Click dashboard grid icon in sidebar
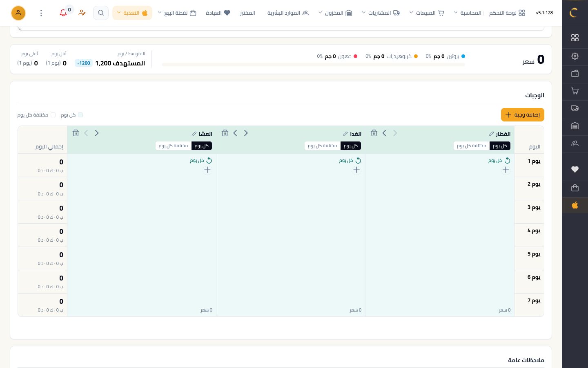The height and width of the screenshot is (368, 588). pyautogui.click(x=575, y=38)
